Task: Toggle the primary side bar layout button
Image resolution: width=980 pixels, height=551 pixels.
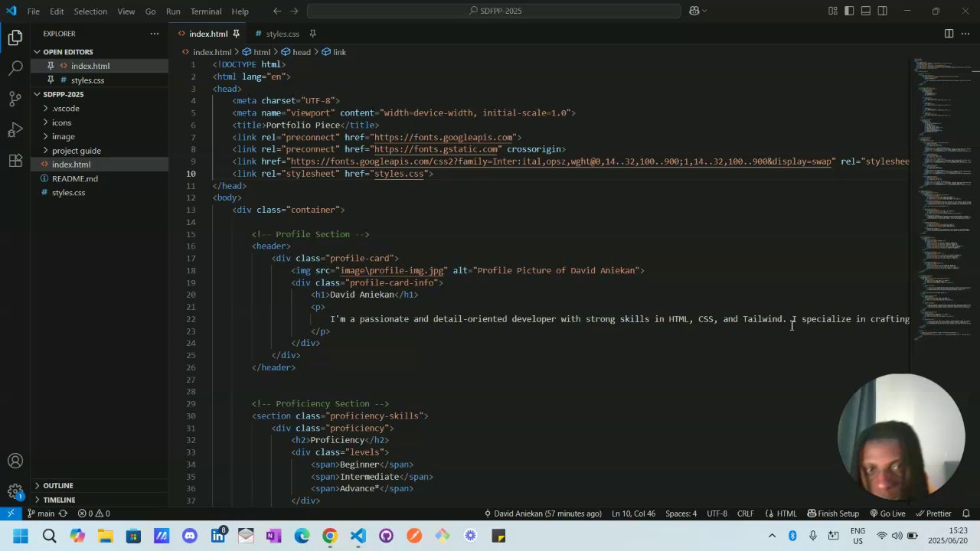Action: pyautogui.click(x=849, y=11)
